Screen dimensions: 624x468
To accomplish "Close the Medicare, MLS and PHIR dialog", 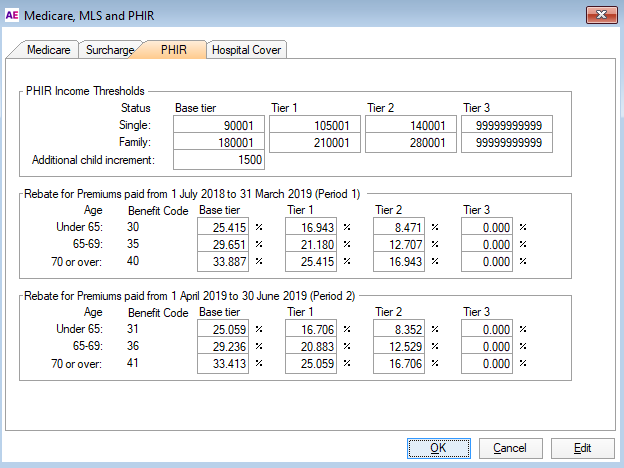I will point(599,15).
